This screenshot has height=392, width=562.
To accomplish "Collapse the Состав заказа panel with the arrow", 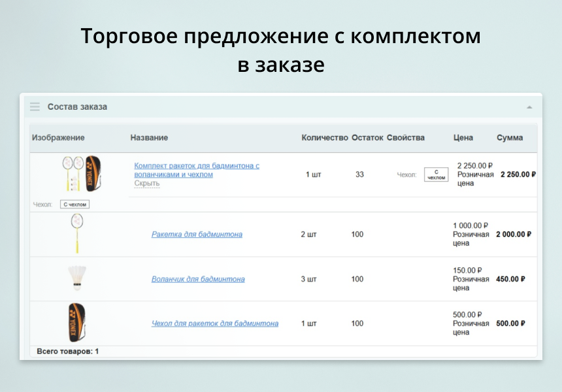I will (x=529, y=107).
